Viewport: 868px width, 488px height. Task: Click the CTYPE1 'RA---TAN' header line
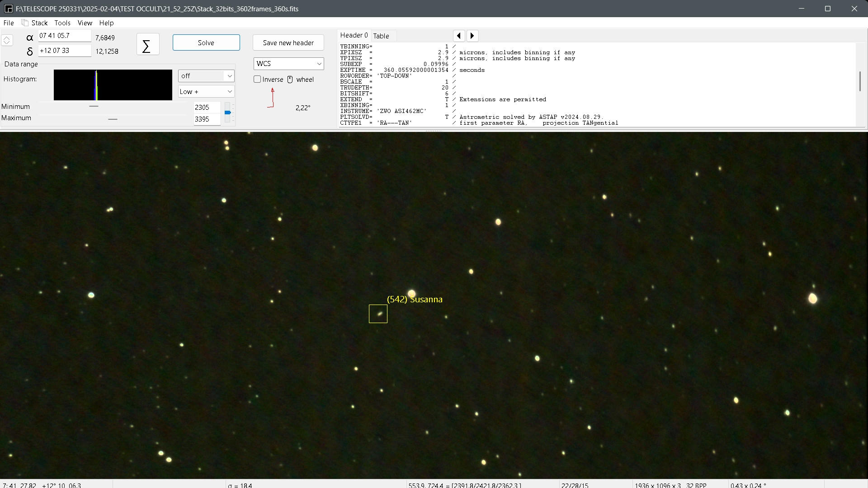[479, 123]
